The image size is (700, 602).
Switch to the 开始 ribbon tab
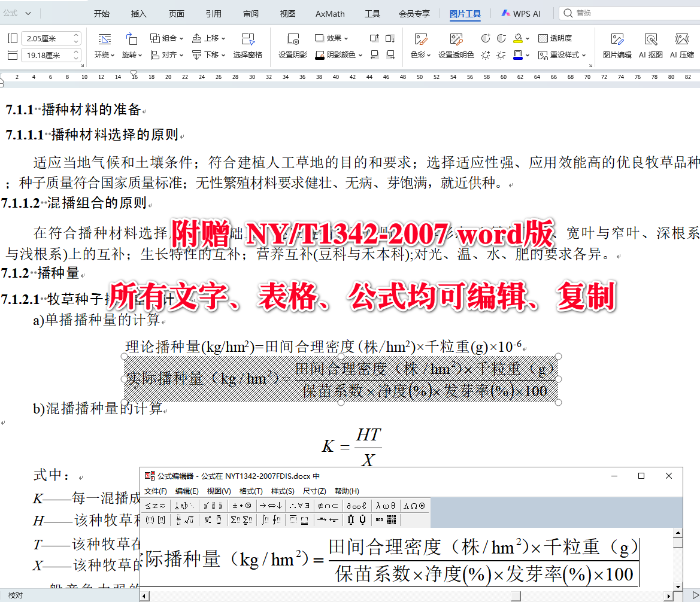(102, 13)
